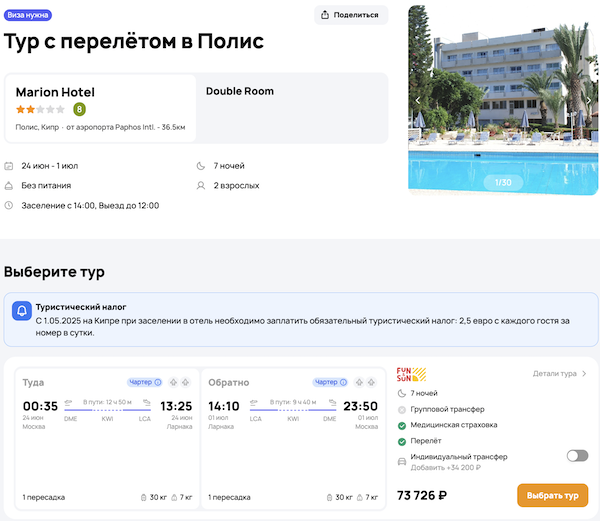Click the Чартер badge in Туда card
600x521 pixels.
pyautogui.click(x=145, y=382)
